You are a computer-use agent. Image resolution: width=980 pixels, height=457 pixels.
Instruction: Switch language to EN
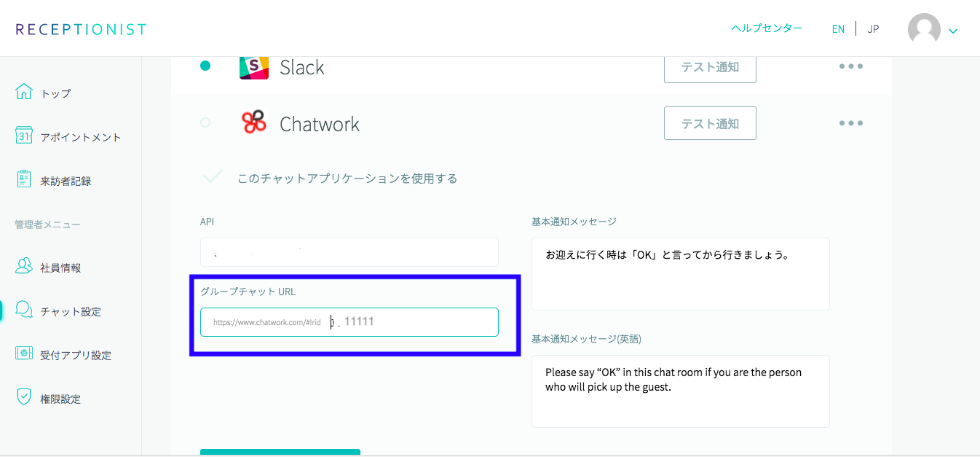coord(838,29)
